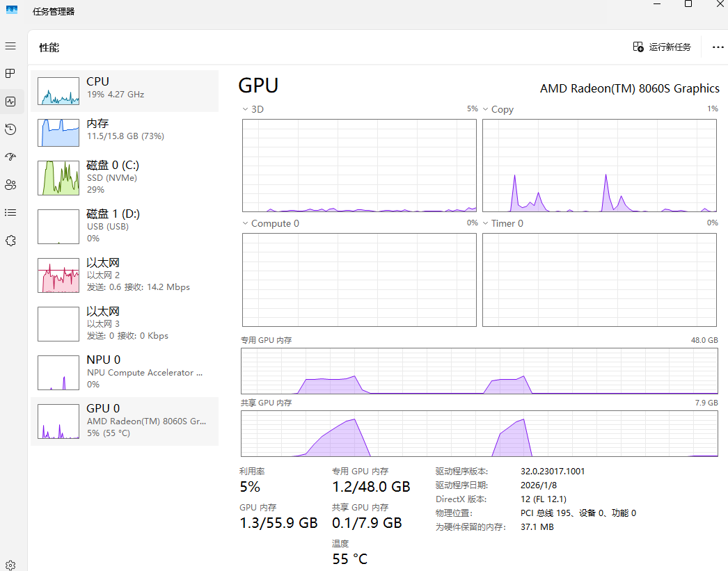Open the Copy engine graph dropdown
Image resolution: width=728 pixels, height=571 pixels.
point(486,109)
